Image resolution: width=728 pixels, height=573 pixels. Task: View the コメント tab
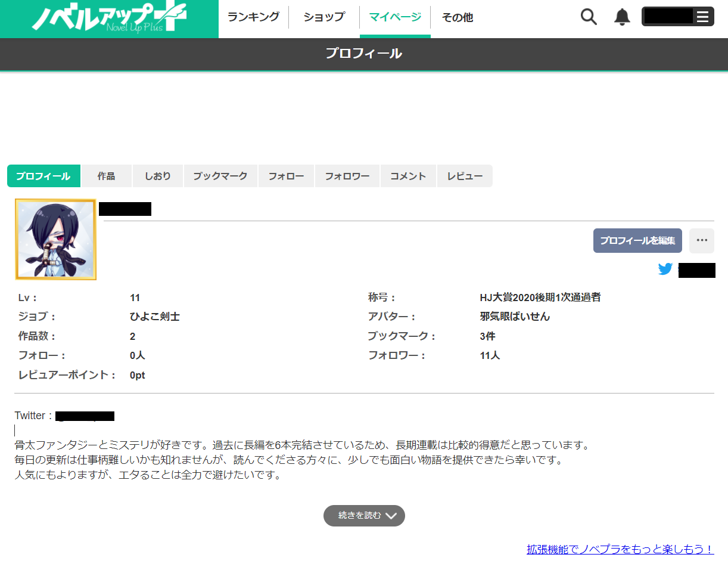click(x=408, y=176)
